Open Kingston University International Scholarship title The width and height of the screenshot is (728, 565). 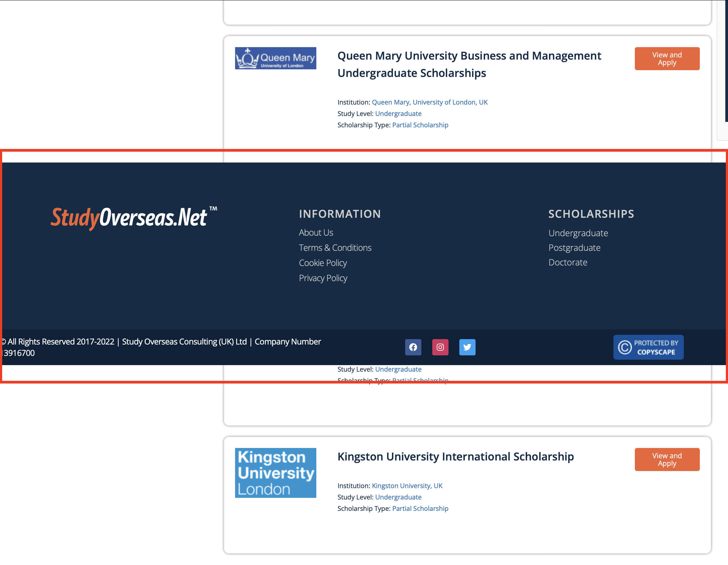[x=456, y=456]
